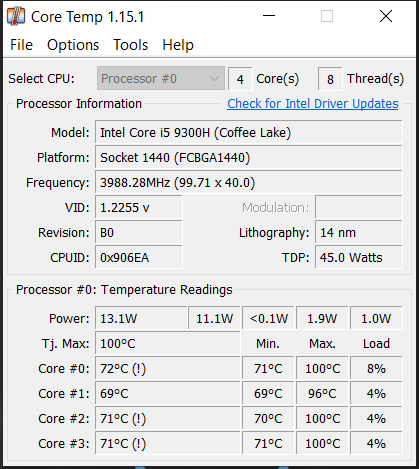Click the thread count field showing 8
The image size is (419, 469).
[x=330, y=79]
